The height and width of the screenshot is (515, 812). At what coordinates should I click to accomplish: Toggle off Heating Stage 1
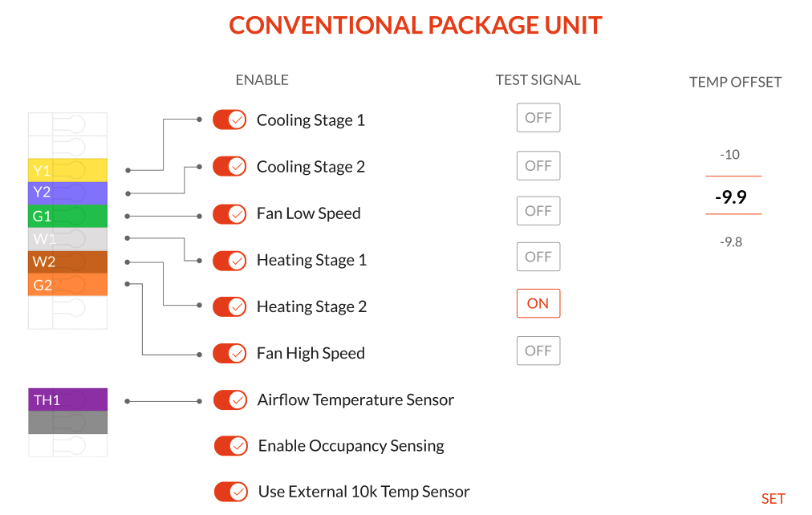click(x=229, y=260)
